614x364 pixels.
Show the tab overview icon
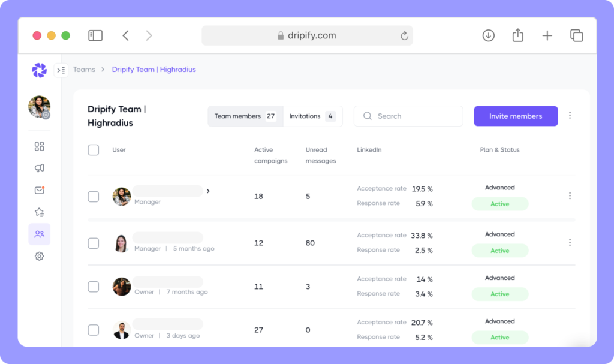point(576,35)
